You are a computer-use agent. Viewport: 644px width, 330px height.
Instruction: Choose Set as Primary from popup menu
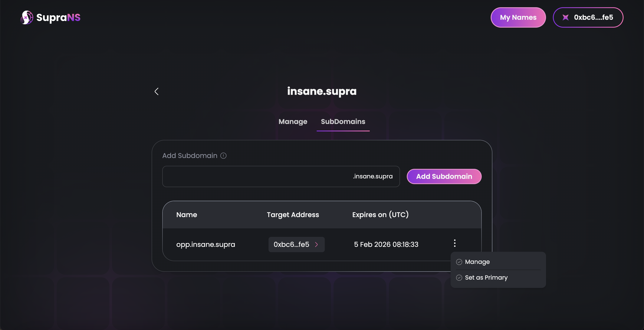(x=486, y=277)
